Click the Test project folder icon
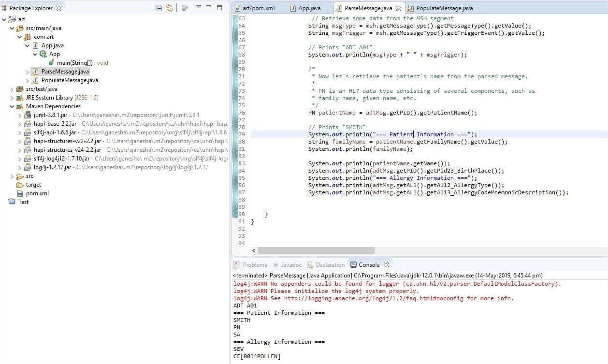 pos(12,202)
